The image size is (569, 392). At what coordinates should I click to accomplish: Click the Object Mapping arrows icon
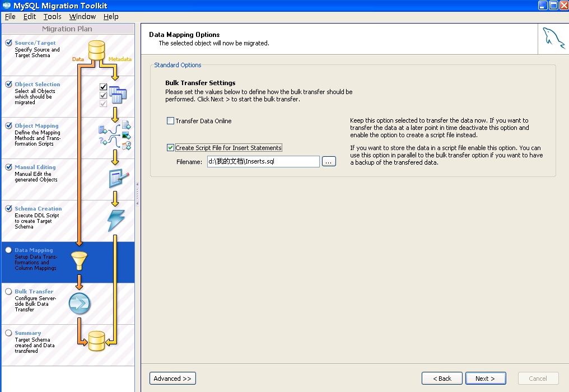115,136
